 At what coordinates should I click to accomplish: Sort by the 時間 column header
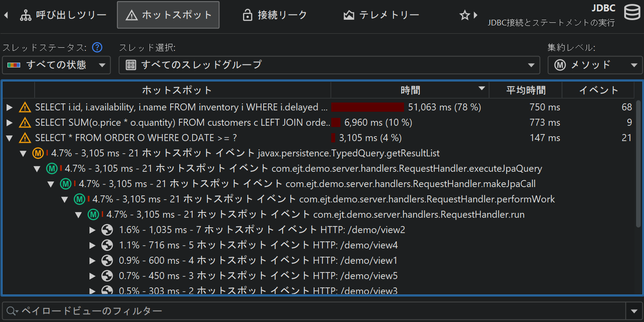pos(410,90)
